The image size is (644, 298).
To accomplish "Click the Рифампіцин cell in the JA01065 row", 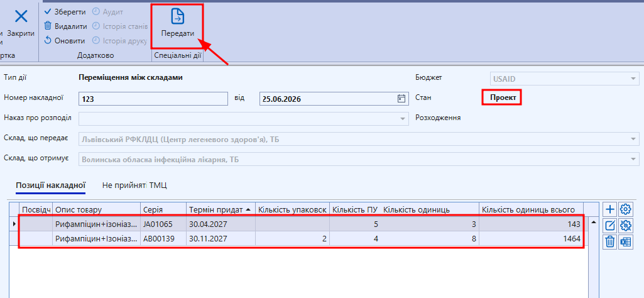I will tap(97, 224).
